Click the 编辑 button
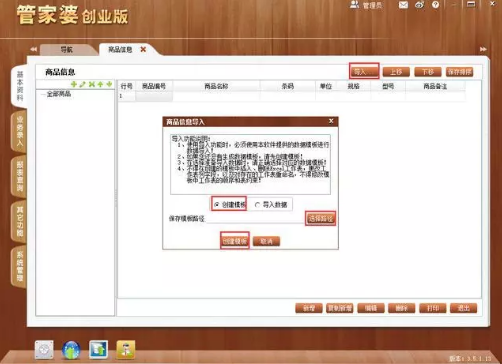Image resolution: width=502 pixels, height=364 pixels. click(x=371, y=308)
